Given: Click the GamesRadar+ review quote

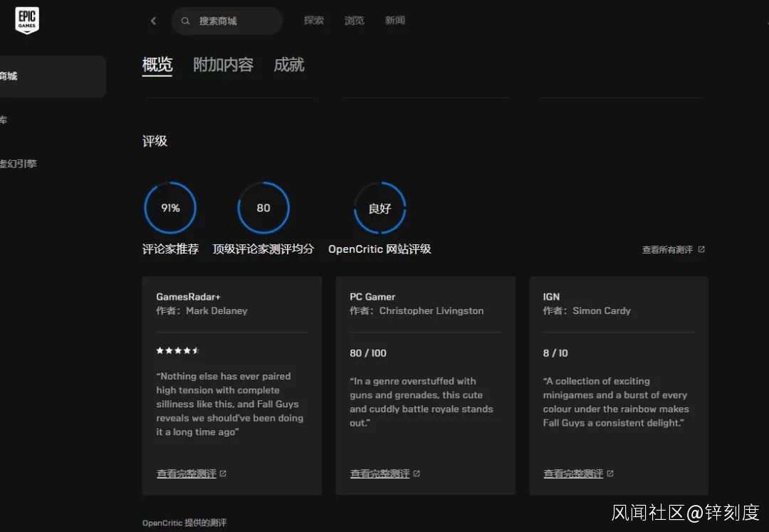Looking at the screenshot, I should click(229, 404).
